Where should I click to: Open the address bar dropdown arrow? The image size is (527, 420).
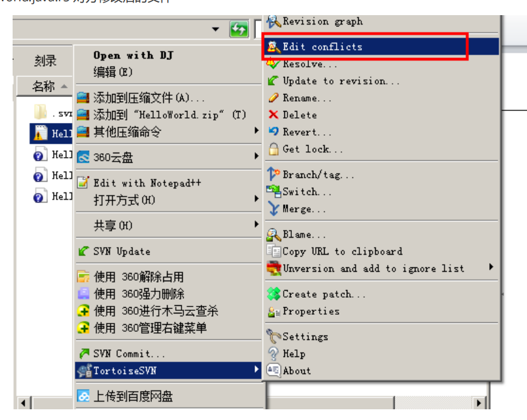216,29
